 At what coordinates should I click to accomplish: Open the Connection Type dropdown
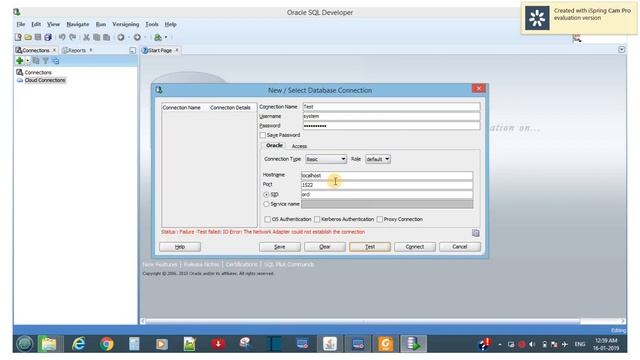(326, 159)
